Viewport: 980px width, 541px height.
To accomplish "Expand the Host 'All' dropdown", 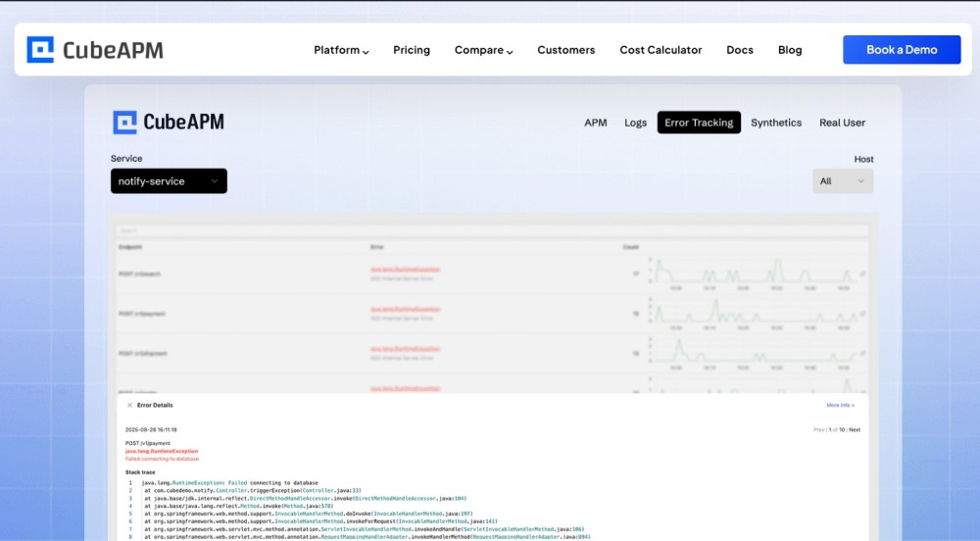I will pos(843,181).
